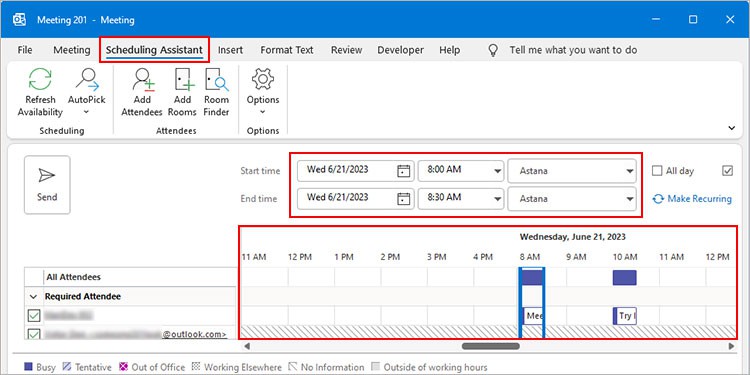Expand the Options dropdown arrow
Image resolution: width=750 pixels, height=375 pixels.
click(263, 112)
